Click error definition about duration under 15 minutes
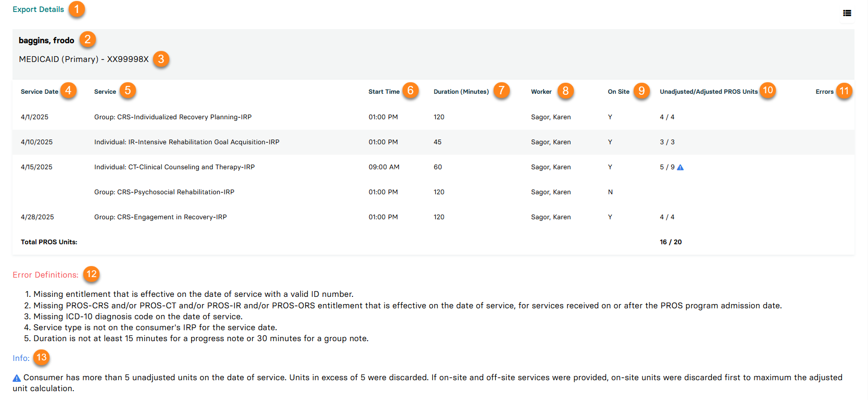The image size is (868, 400). [201, 339]
